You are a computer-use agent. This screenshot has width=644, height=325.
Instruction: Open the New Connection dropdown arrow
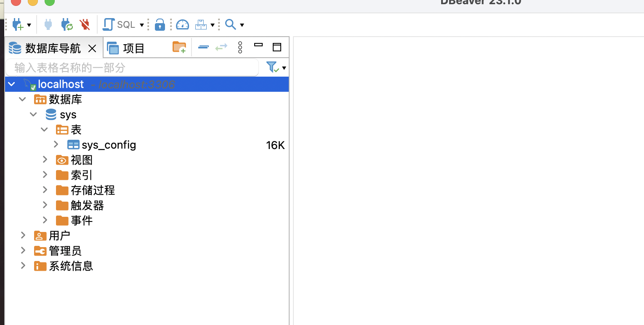29,25
